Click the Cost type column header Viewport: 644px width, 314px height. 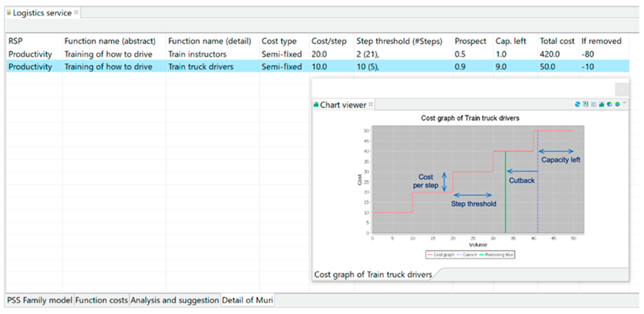click(279, 41)
